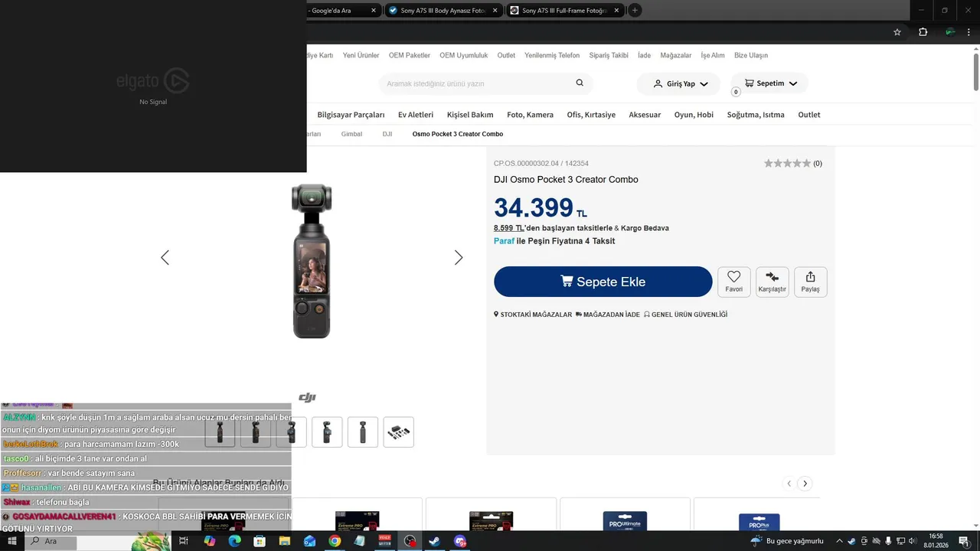Open the Bize Ulaşın link
980x551 pixels.
pyautogui.click(x=751, y=55)
